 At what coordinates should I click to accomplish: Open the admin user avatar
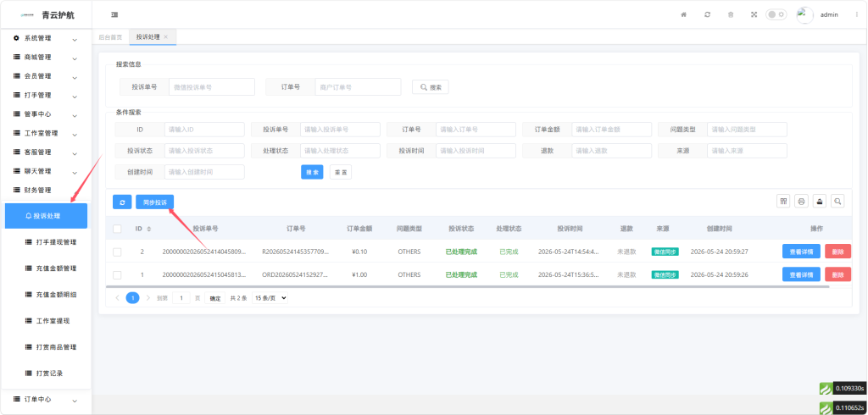[805, 15]
